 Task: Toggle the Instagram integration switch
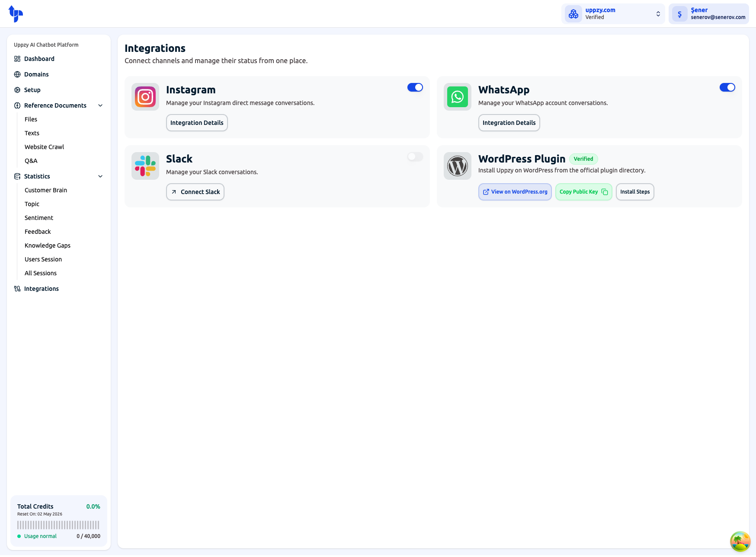coord(415,87)
